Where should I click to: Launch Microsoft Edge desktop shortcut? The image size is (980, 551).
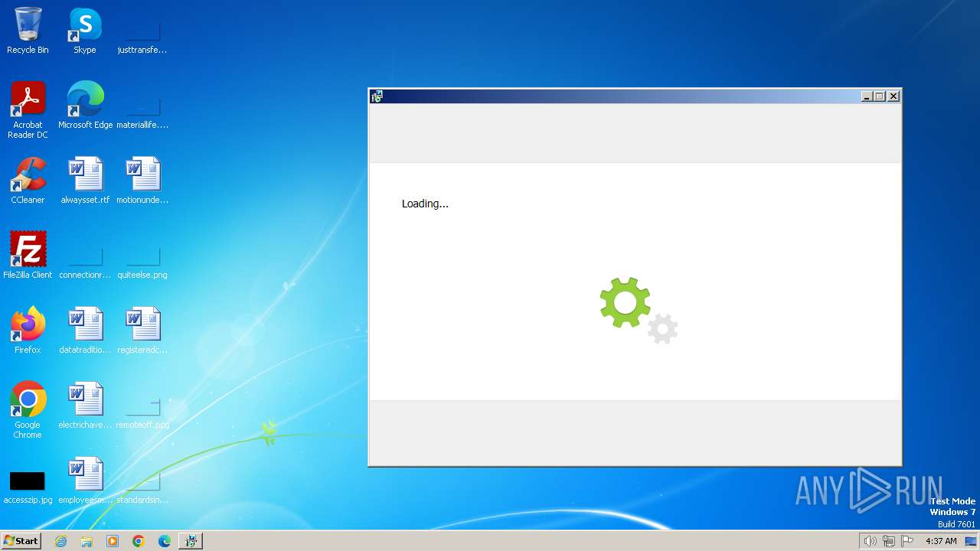coord(85,106)
